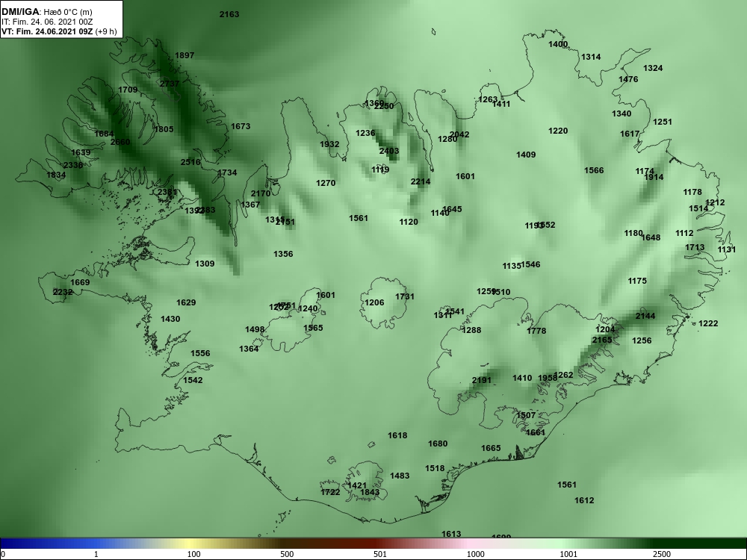Screen dimensions: 747x560
Task: Click the map value 1665
Action: click(x=492, y=448)
